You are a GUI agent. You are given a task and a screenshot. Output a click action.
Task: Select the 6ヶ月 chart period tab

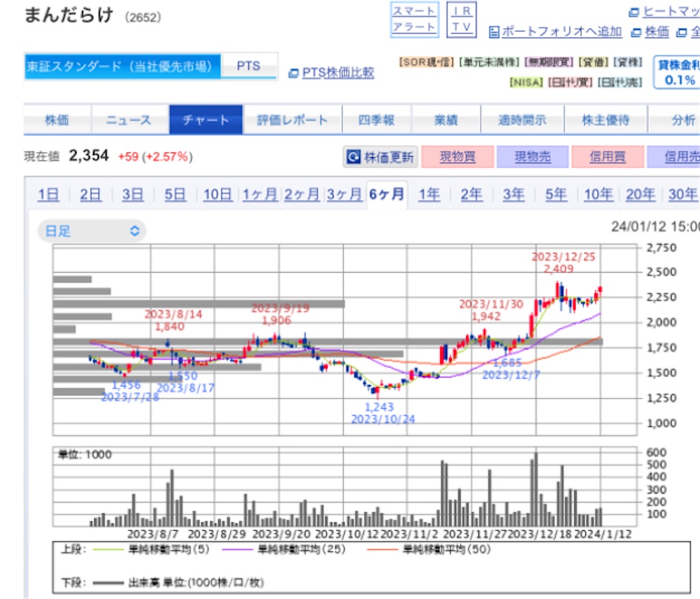click(x=387, y=195)
